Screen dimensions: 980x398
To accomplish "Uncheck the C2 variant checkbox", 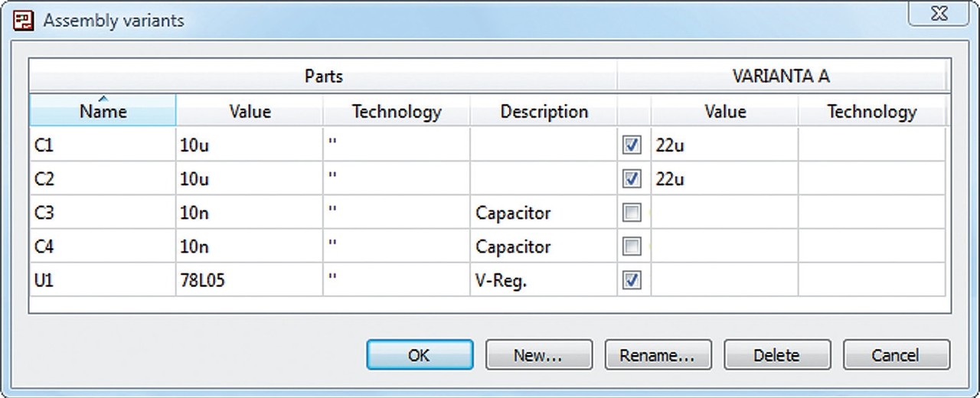I will tap(632, 179).
